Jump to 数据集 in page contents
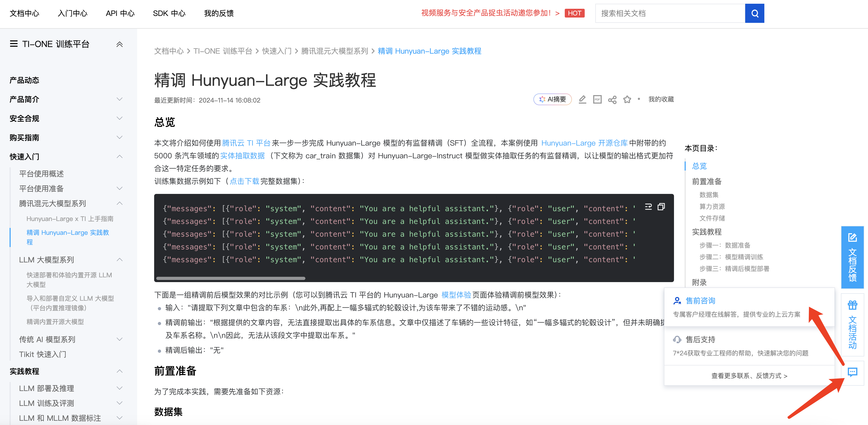868x425 pixels. [709, 195]
